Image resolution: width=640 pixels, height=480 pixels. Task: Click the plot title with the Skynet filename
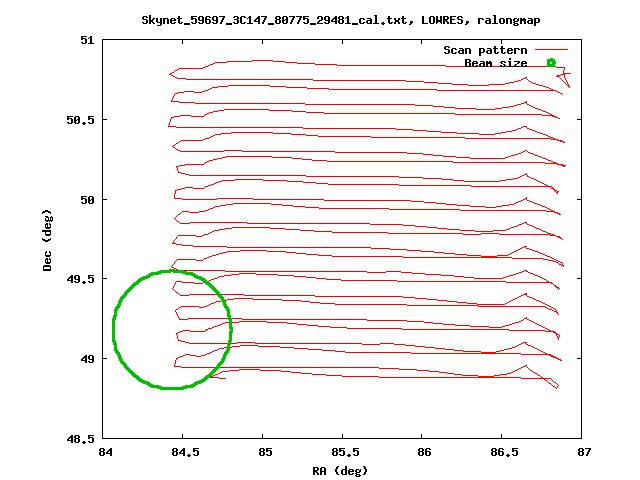(341, 20)
